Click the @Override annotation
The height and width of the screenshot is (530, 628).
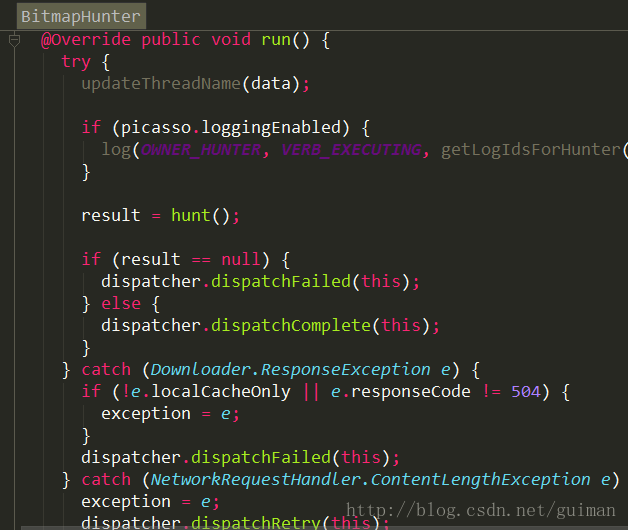[x=86, y=40]
